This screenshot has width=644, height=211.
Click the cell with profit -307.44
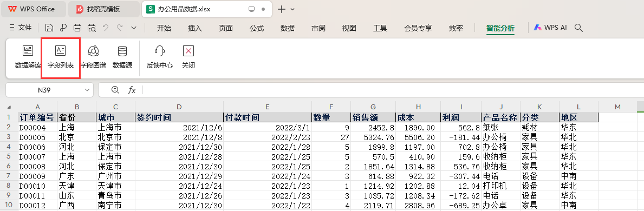tap(460, 176)
